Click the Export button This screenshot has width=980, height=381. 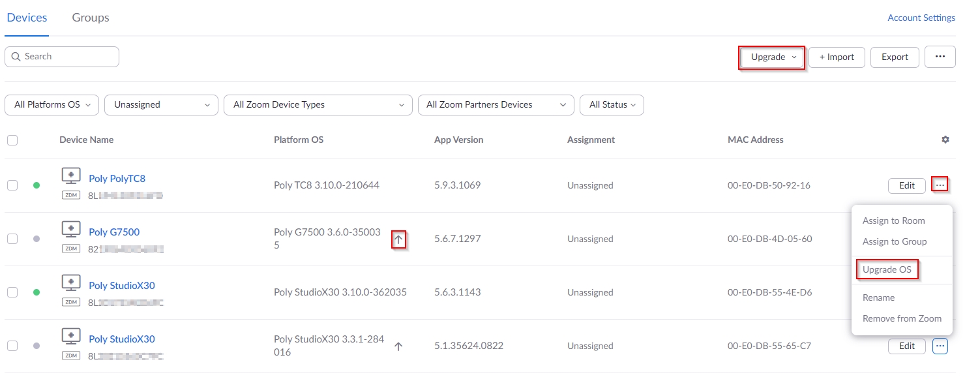click(895, 57)
